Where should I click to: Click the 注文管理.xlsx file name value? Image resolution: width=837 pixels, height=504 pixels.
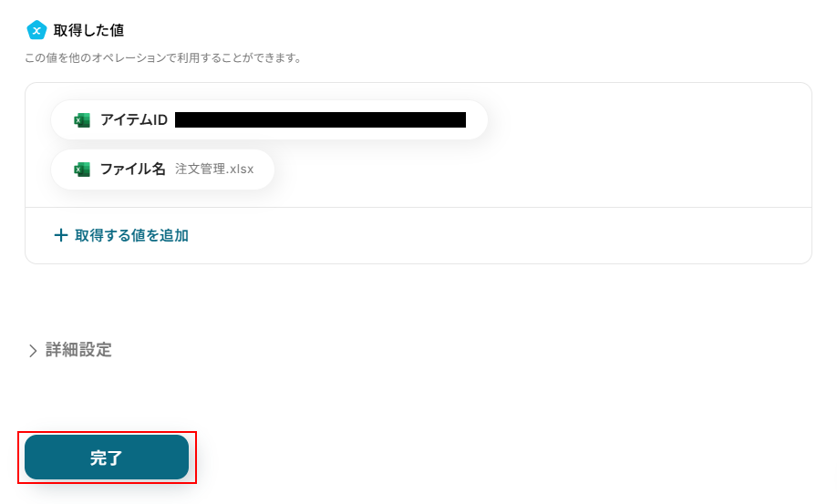[x=214, y=170]
